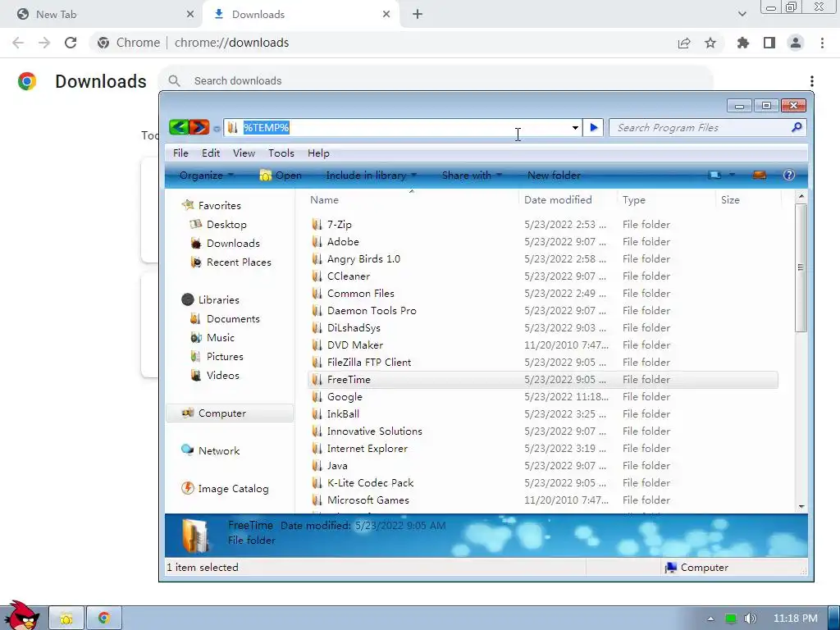Click the green network tray icon

point(730,619)
